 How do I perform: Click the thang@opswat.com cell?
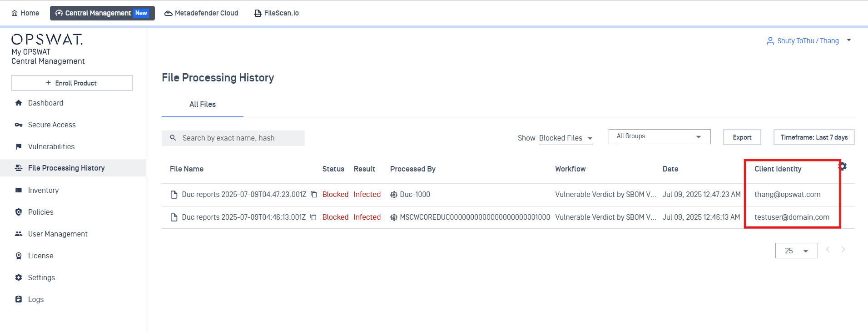coord(788,195)
